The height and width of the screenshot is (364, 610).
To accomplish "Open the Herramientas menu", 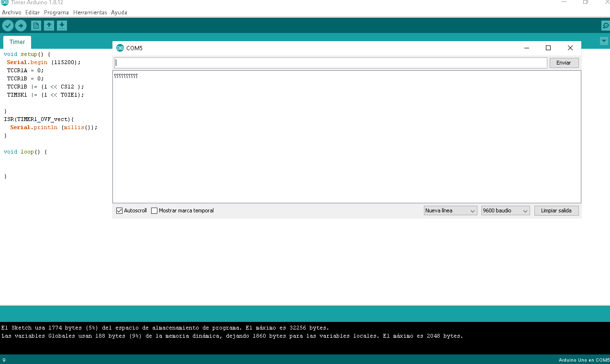I will 90,12.
